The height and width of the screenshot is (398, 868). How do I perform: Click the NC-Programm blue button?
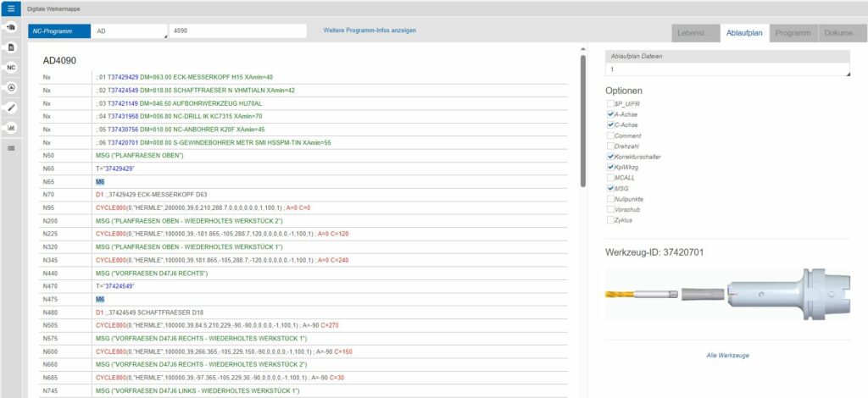59,31
